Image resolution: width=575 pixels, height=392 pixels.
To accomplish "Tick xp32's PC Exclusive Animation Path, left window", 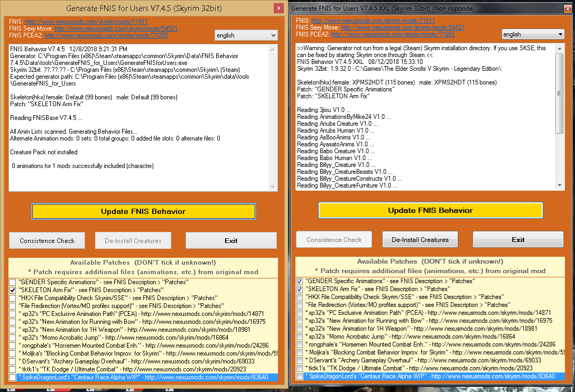I will (x=13, y=314).
